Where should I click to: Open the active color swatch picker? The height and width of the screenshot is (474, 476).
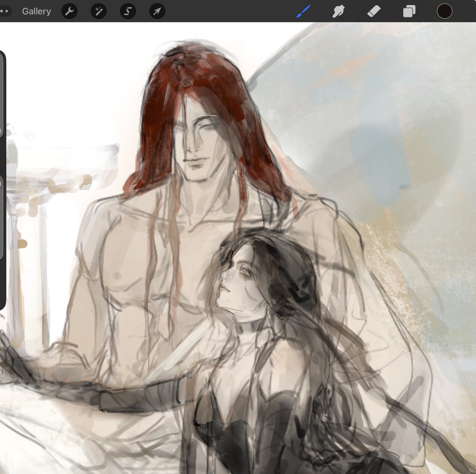pyautogui.click(x=445, y=11)
